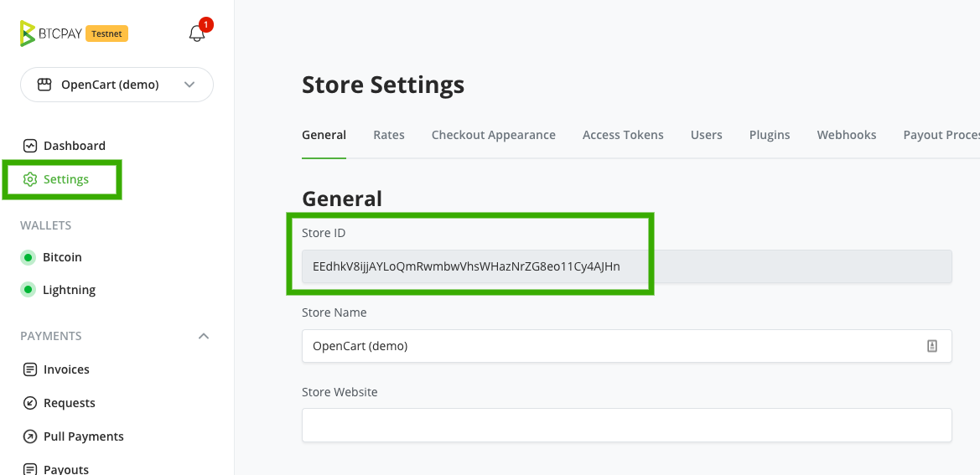
Task: Switch to the Users tab
Action: point(706,135)
